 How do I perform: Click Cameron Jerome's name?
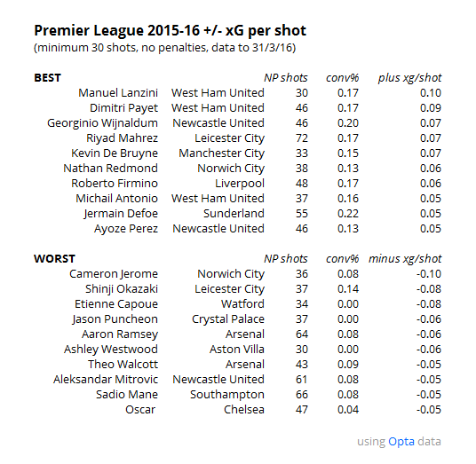114,274
